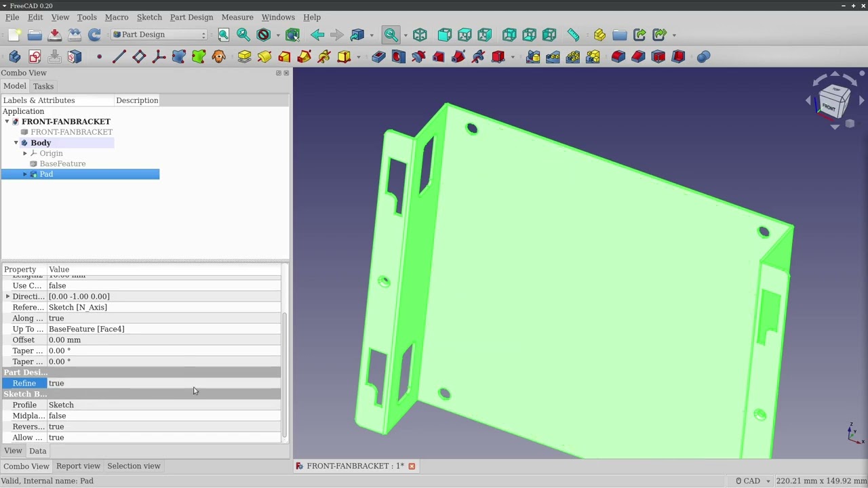
Task: Click the Fillet tool
Action: tap(618, 57)
